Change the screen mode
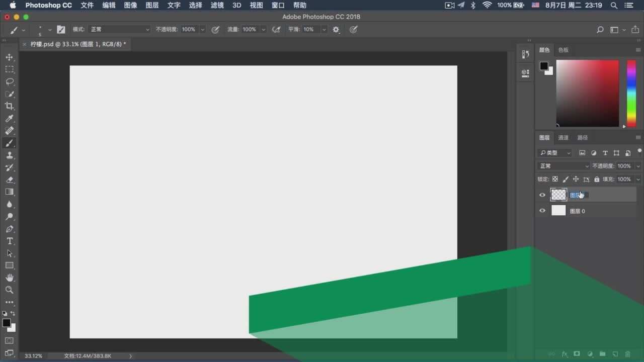 (x=10, y=353)
